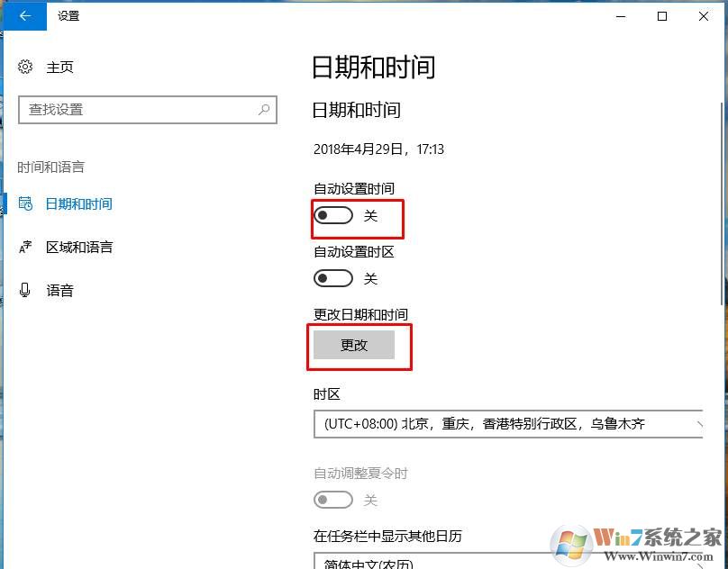Click the 在任务栏中显示其他日历 label
The width and height of the screenshot is (728, 569).
pyautogui.click(x=387, y=536)
